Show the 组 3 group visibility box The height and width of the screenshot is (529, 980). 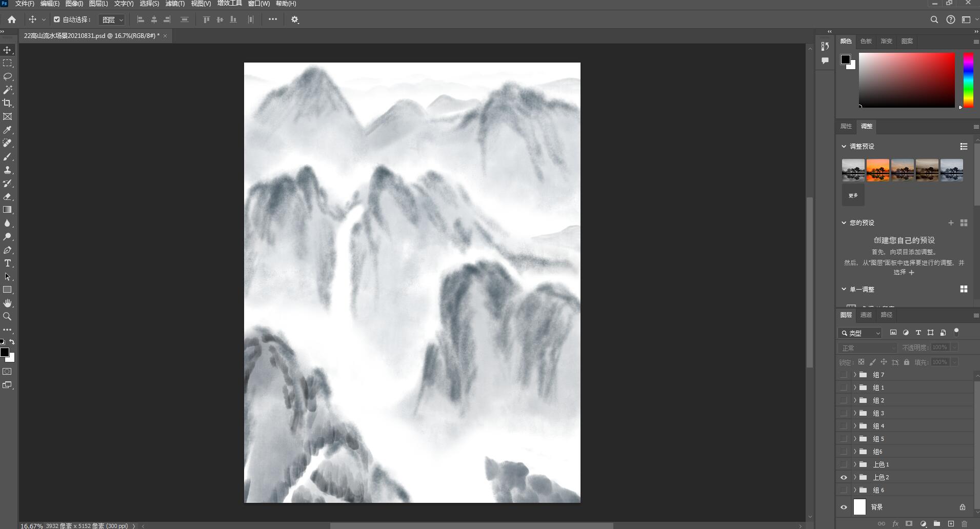844,413
